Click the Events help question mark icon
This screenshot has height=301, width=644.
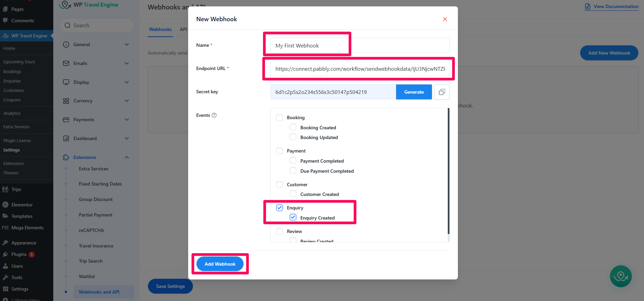click(x=214, y=115)
